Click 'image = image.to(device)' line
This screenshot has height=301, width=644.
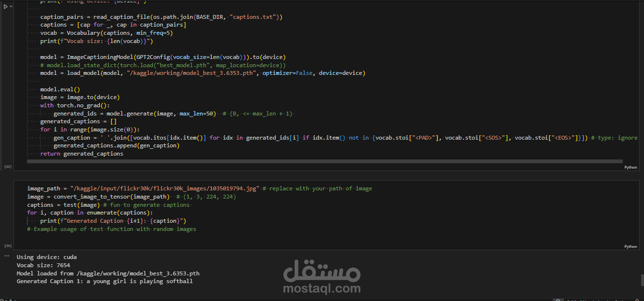[80, 97]
